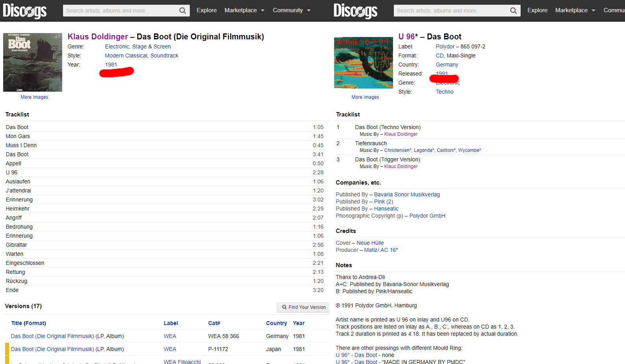Open the Techno style link
The image size is (625, 364).
point(445,92)
